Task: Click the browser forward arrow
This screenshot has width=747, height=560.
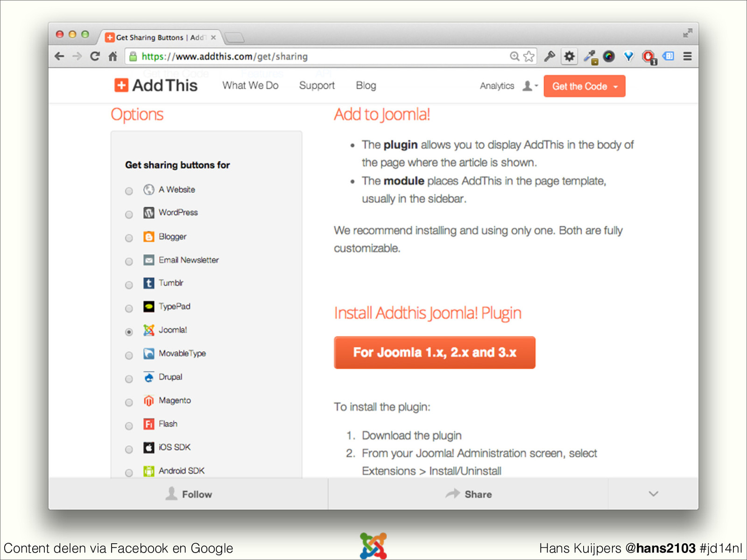Action: [x=77, y=56]
